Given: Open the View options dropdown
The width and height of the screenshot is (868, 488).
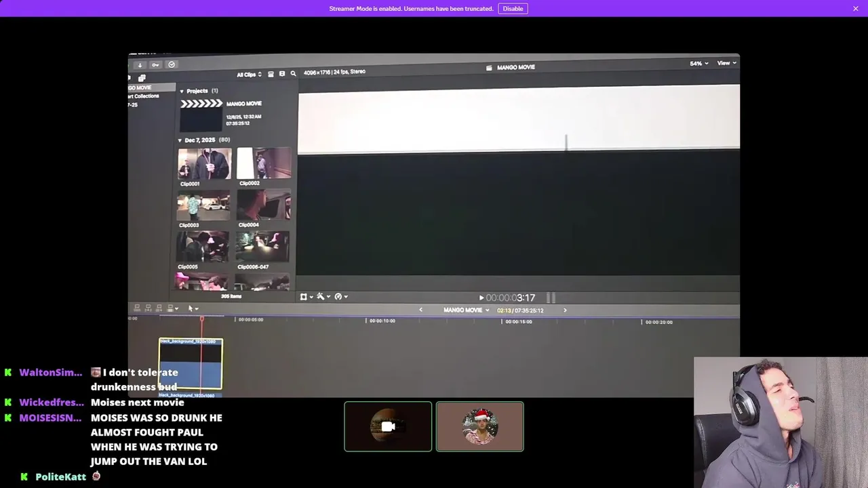Looking at the screenshot, I should click(727, 63).
